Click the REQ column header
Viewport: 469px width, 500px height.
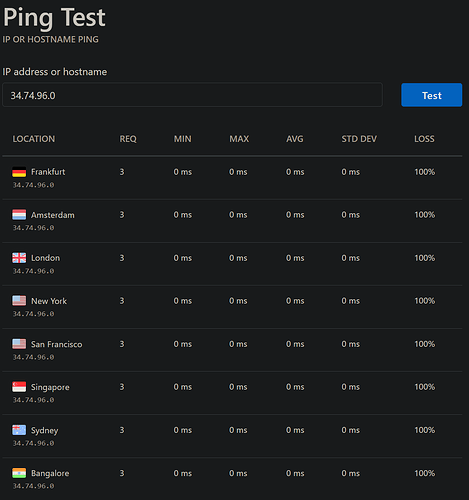click(x=128, y=139)
